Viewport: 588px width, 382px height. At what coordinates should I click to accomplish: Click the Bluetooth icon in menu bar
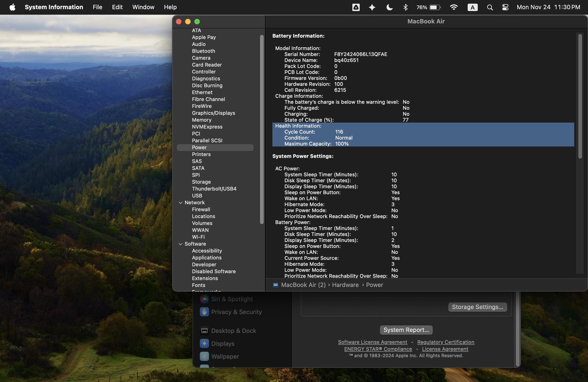pyautogui.click(x=405, y=7)
